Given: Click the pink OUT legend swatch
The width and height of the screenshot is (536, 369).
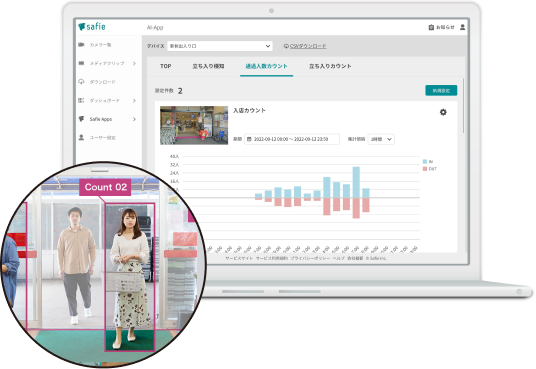Looking at the screenshot, I should pyautogui.click(x=425, y=169).
